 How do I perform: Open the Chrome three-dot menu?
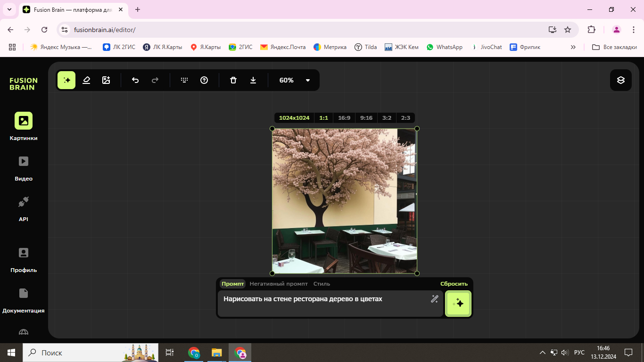point(634,30)
